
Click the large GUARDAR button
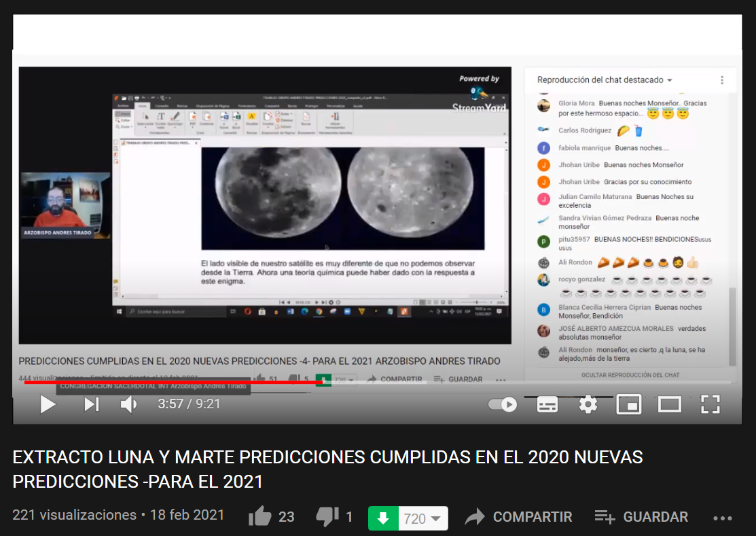coord(641,517)
